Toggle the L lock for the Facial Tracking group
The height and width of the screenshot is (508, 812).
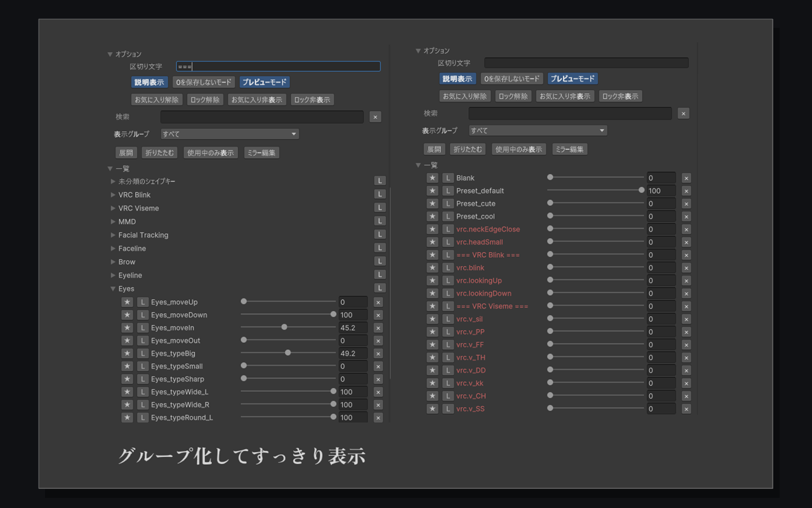(380, 234)
